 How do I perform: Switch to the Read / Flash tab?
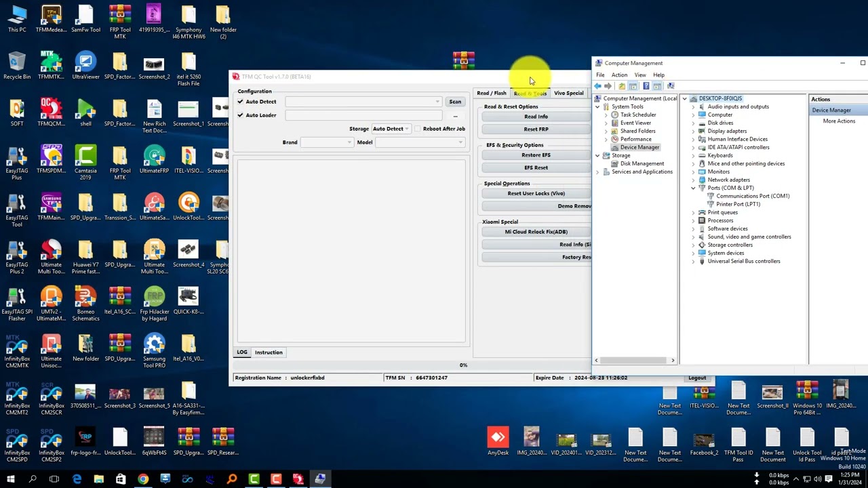click(x=492, y=93)
